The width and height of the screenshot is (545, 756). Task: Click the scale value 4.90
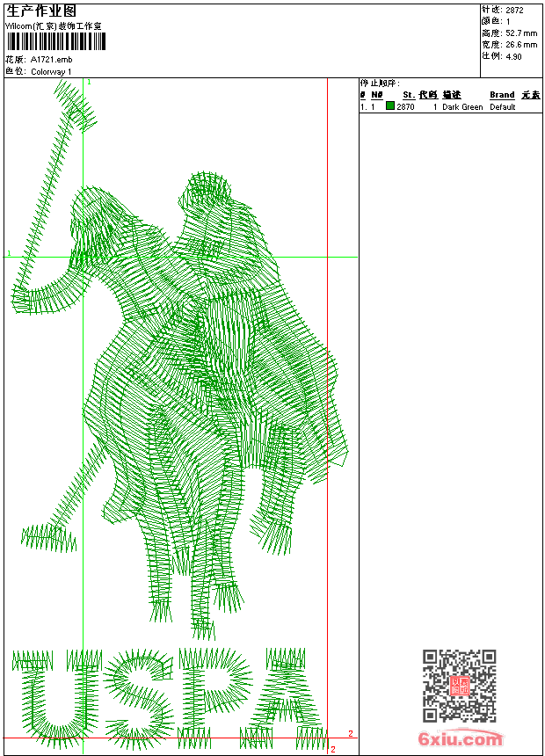pos(513,56)
